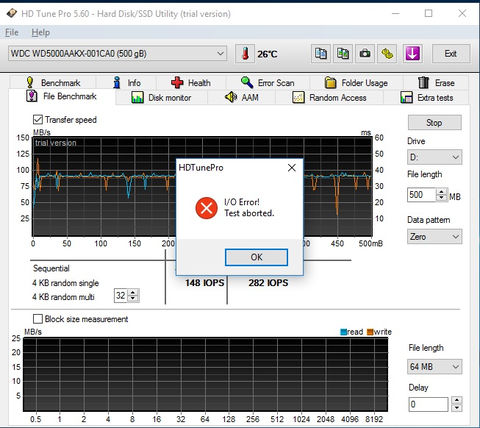480x428 pixels.
Task: Click the purple down-arrow save icon
Action: [413, 54]
